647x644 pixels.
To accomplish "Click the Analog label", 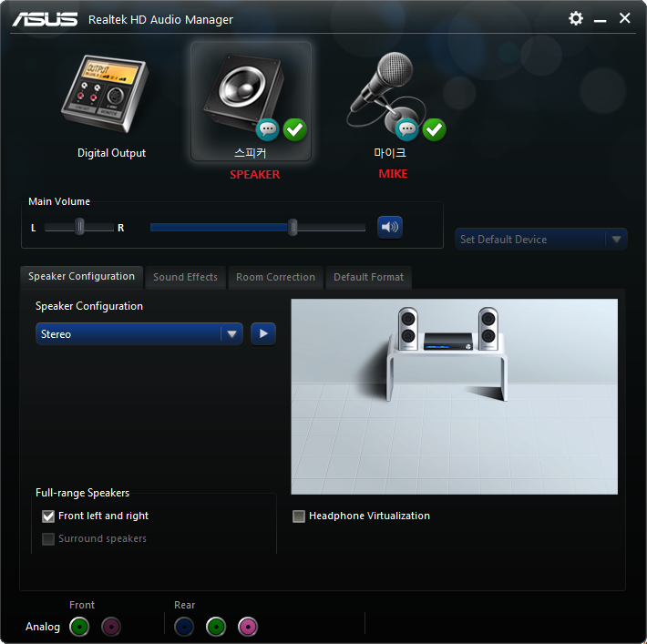I will 43,627.
